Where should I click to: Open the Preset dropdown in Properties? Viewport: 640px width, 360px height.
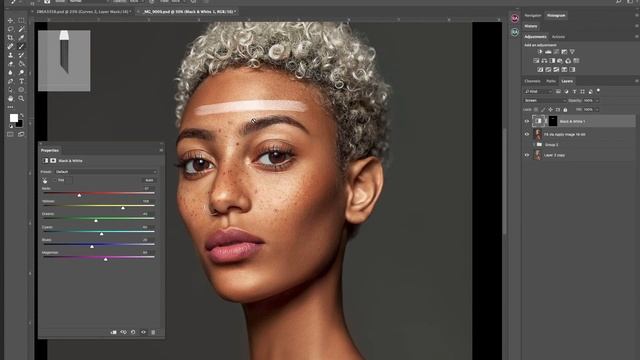tap(106, 172)
